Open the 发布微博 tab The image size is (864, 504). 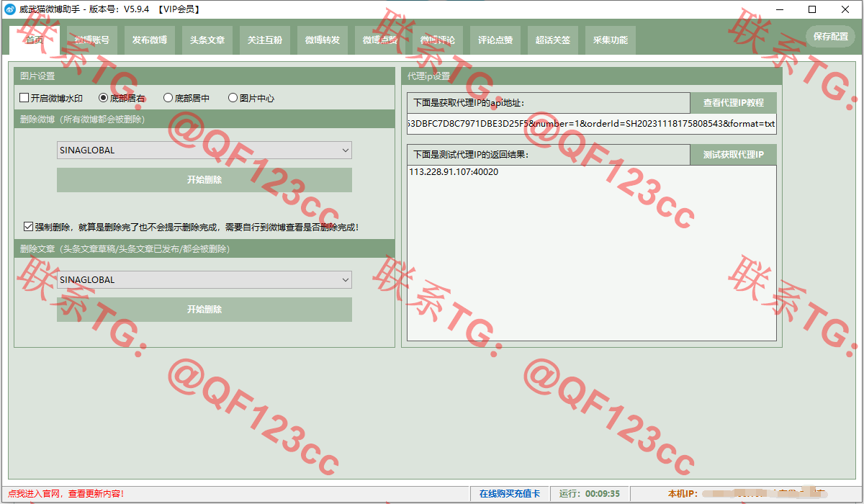coord(150,40)
